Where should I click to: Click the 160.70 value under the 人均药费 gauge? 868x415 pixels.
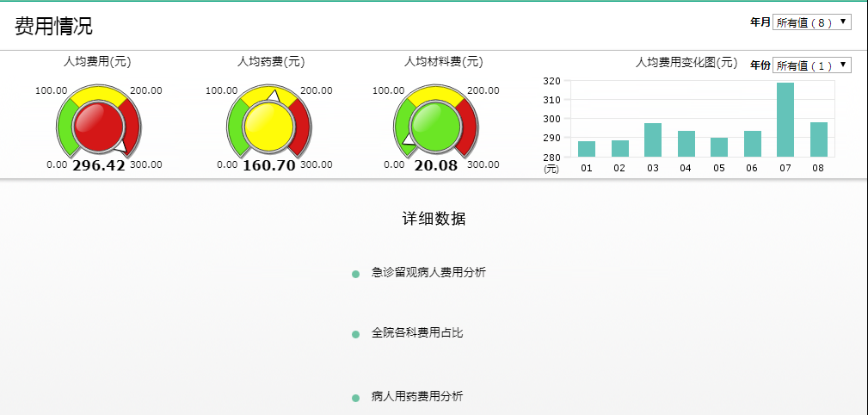(x=268, y=165)
